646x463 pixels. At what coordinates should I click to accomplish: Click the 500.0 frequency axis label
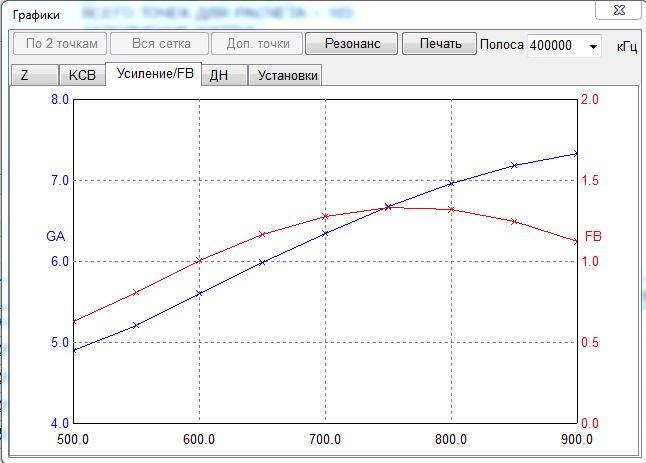click(73, 440)
